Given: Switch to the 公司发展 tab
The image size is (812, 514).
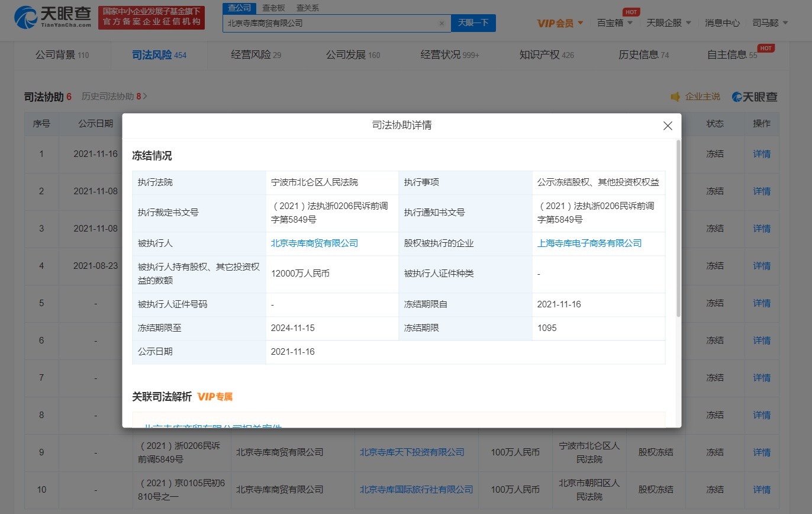Looking at the screenshot, I should 353,55.
